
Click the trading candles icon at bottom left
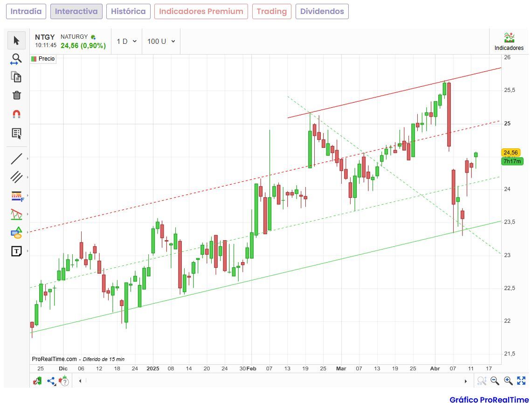(x=37, y=381)
